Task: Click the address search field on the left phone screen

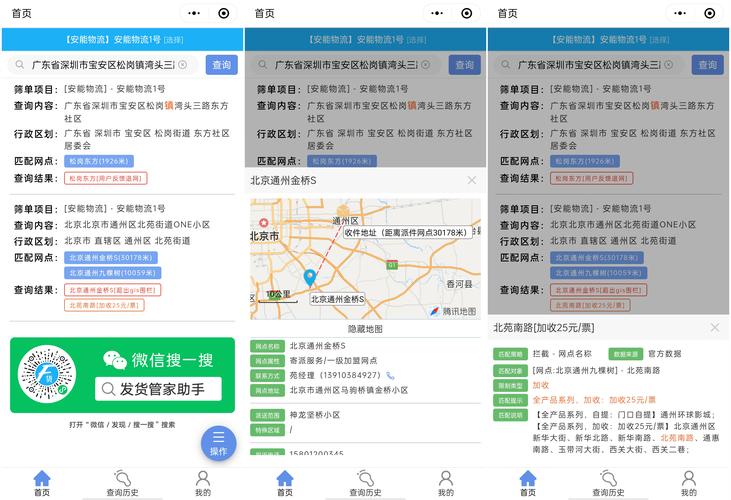Action: click(x=103, y=65)
